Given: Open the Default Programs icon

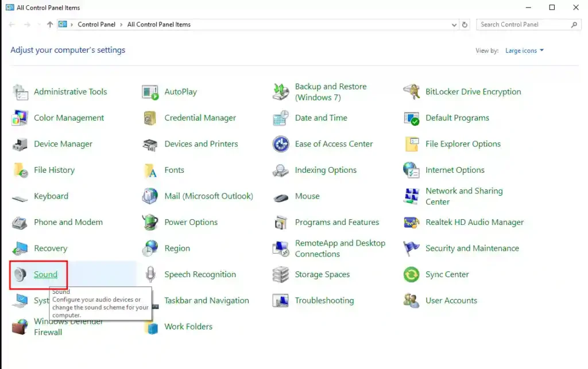Looking at the screenshot, I should click(x=411, y=118).
